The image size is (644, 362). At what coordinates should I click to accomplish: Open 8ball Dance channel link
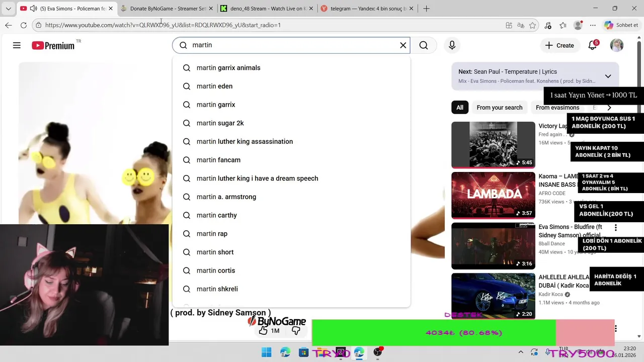[552, 244]
